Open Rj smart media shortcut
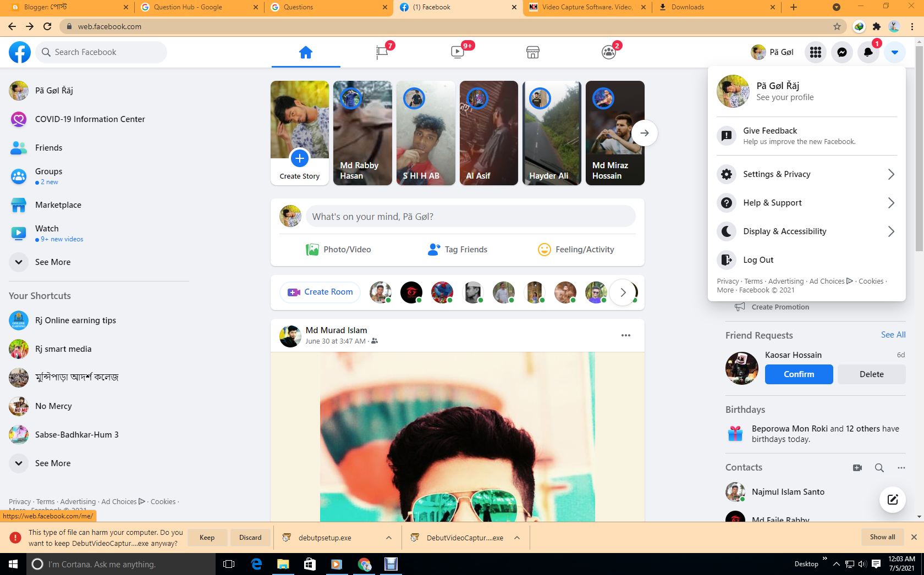 click(99, 349)
